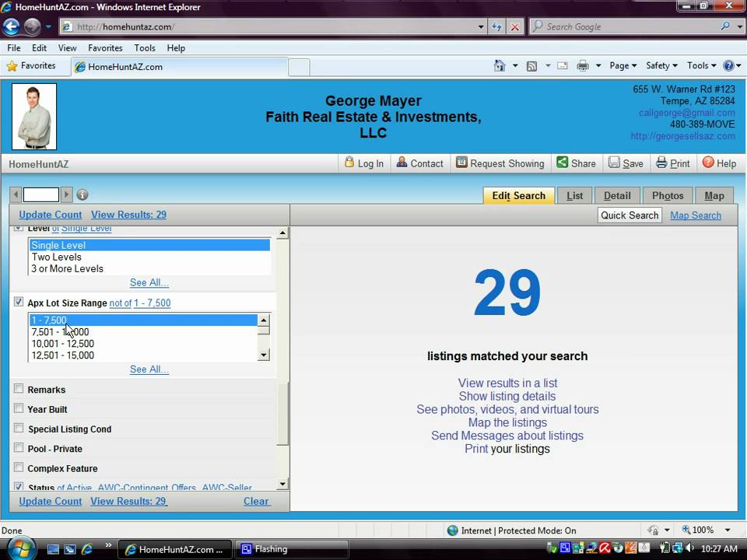Image resolution: width=747 pixels, height=560 pixels.
Task: Expand the search provider dropdown arrow
Action: click(739, 26)
